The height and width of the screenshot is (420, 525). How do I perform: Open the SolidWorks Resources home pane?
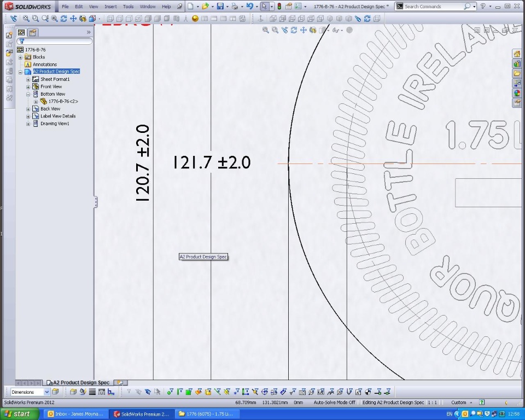[517, 54]
